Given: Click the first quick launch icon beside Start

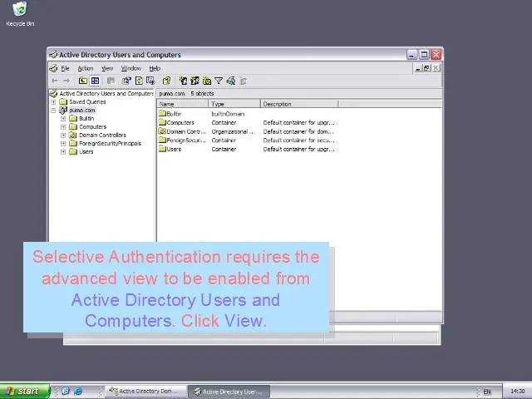Looking at the screenshot, I should pos(66,392).
